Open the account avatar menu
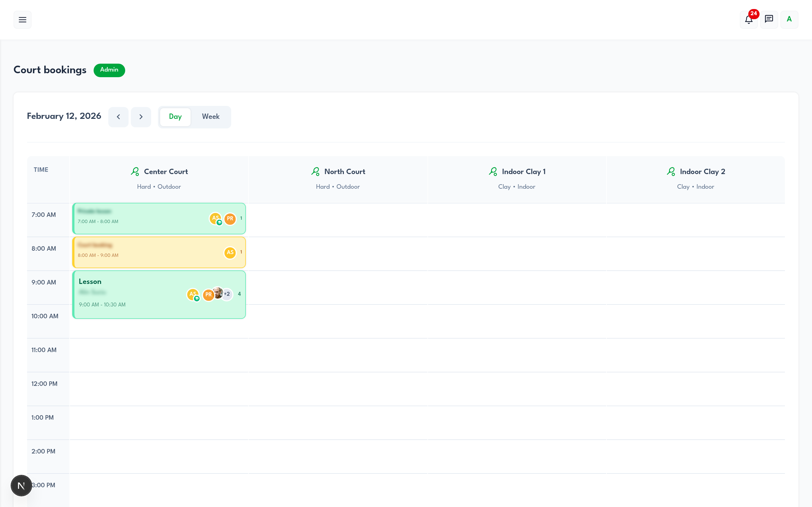812x507 pixels. click(x=789, y=19)
